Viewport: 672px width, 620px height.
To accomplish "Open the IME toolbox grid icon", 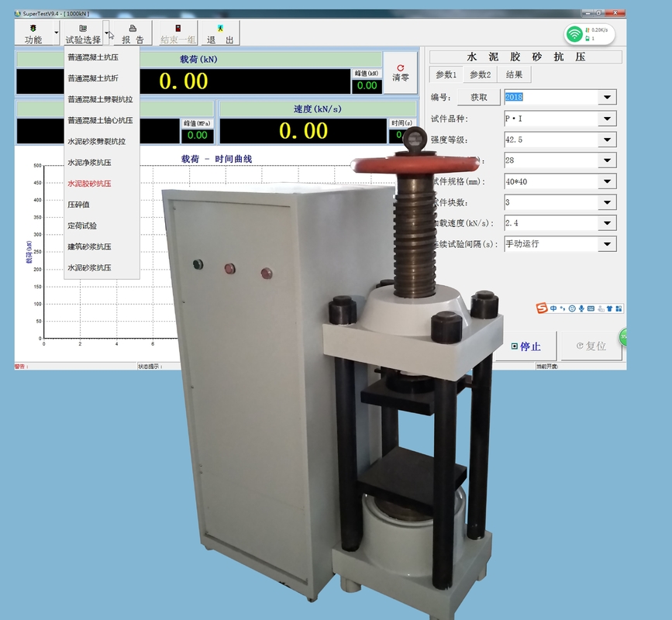I will pyautogui.click(x=619, y=308).
